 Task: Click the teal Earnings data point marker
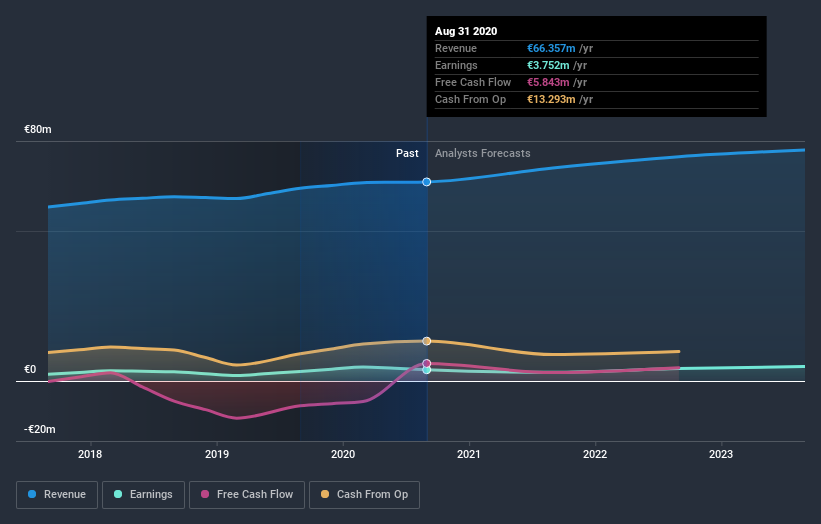click(x=427, y=370)
